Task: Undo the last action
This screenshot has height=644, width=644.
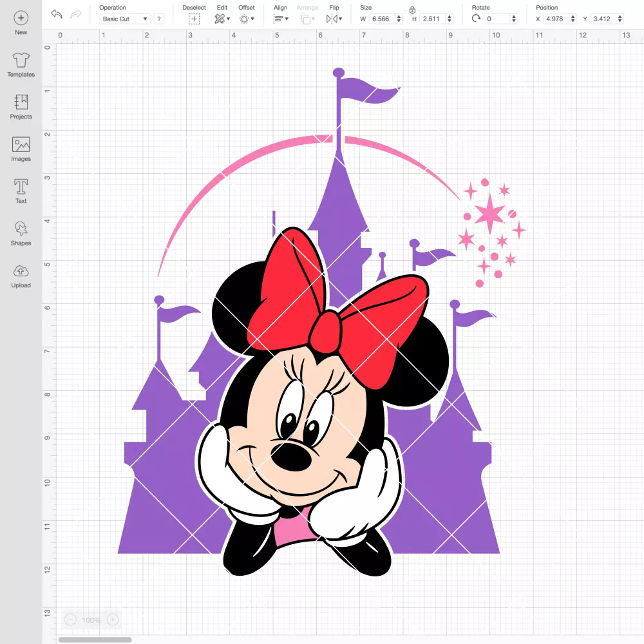Action: pyautogui.click(x=57, y=14)
